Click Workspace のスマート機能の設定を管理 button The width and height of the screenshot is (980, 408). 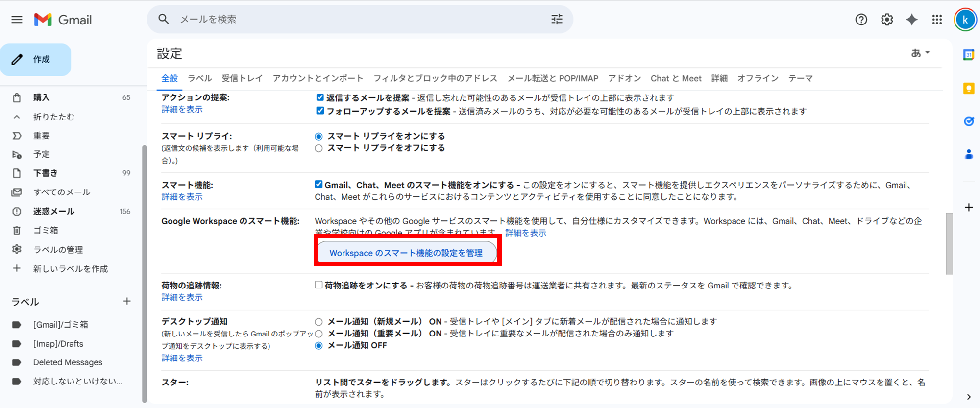tap(406, 253)
